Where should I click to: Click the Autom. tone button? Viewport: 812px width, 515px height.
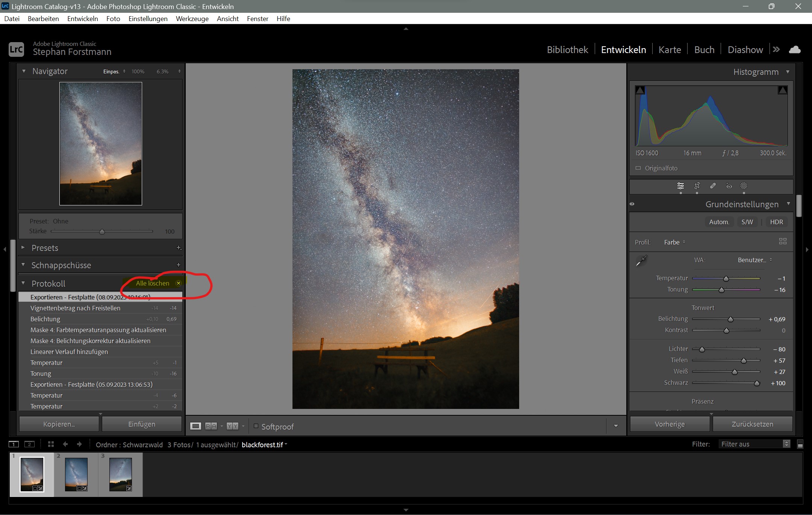click(x=719, y=222)
